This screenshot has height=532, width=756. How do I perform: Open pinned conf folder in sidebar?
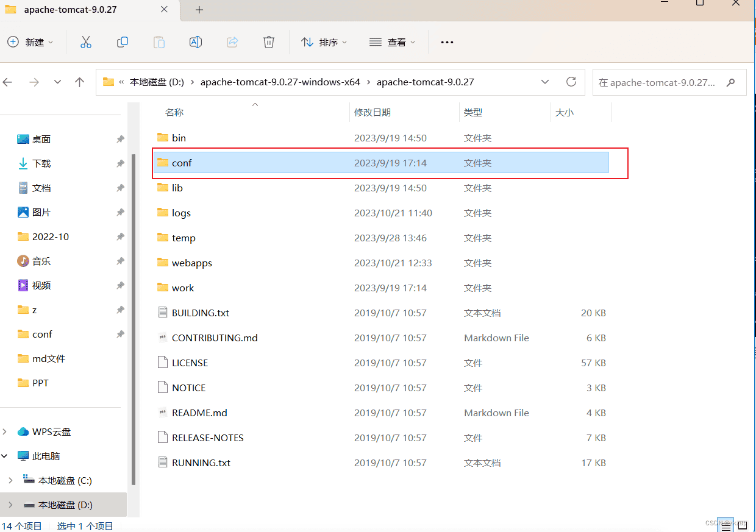tap(35, 334)
